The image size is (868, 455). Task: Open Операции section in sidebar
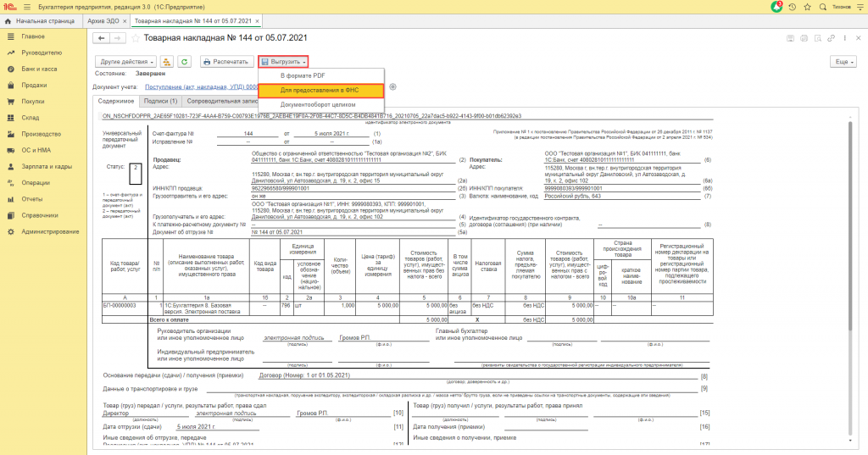36,183
